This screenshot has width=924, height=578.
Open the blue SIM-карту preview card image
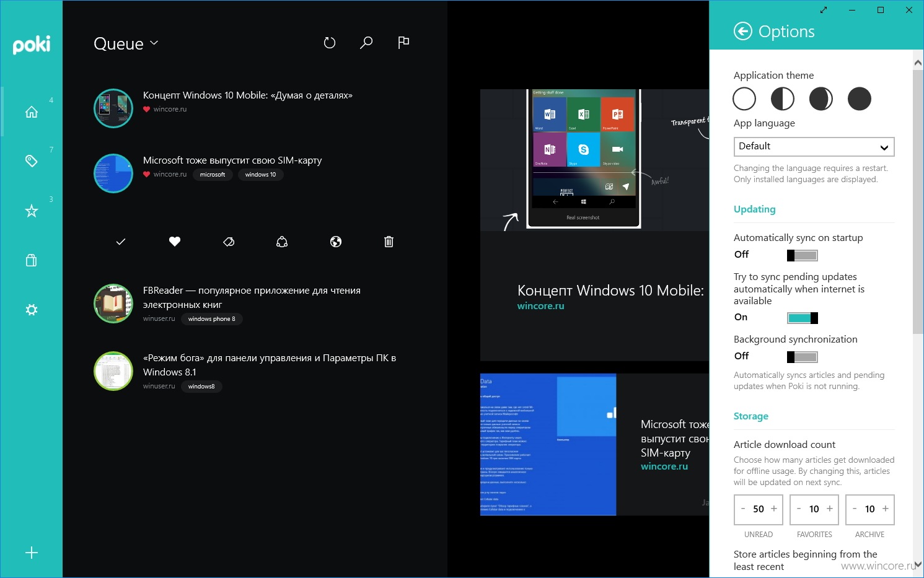pyautogui.click(x=548, y=444)
